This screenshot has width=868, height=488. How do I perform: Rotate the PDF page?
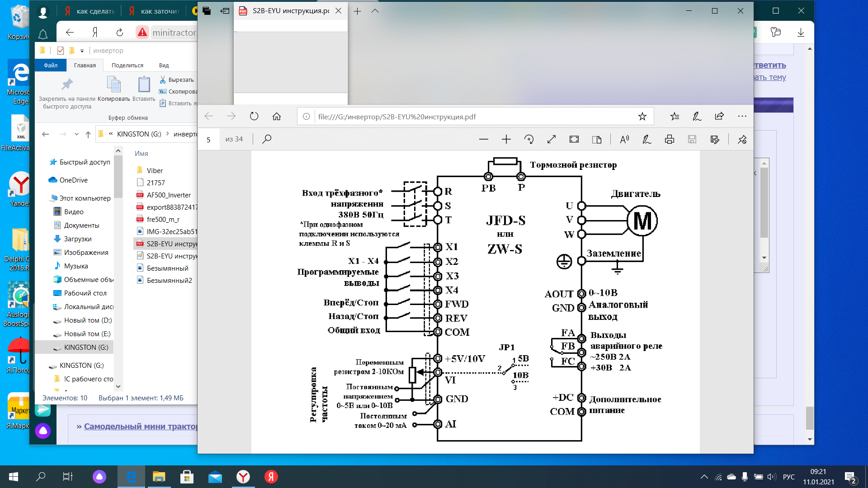529,139
